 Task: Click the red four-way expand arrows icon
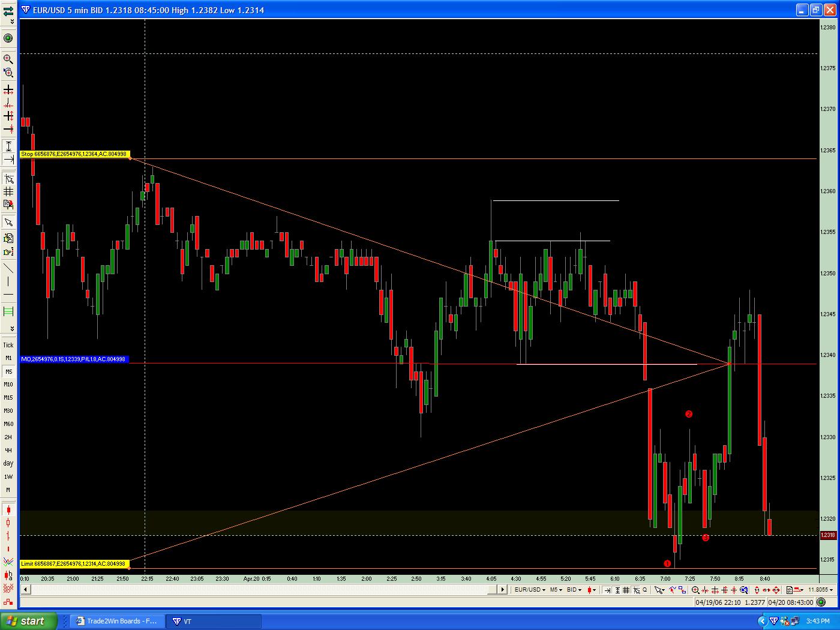click(x=776, y=590)
